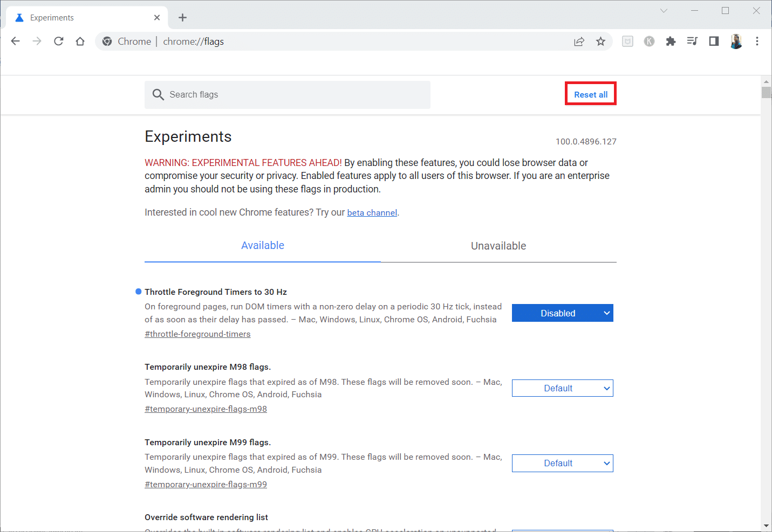Go back to previous page

click(16, 42)
